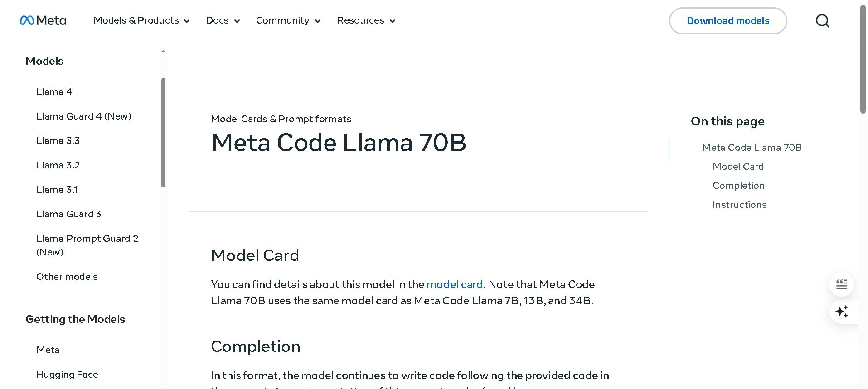Click the quote transcript icon near the right edge
Screen dimensions: 868x389
pos(841,284)
